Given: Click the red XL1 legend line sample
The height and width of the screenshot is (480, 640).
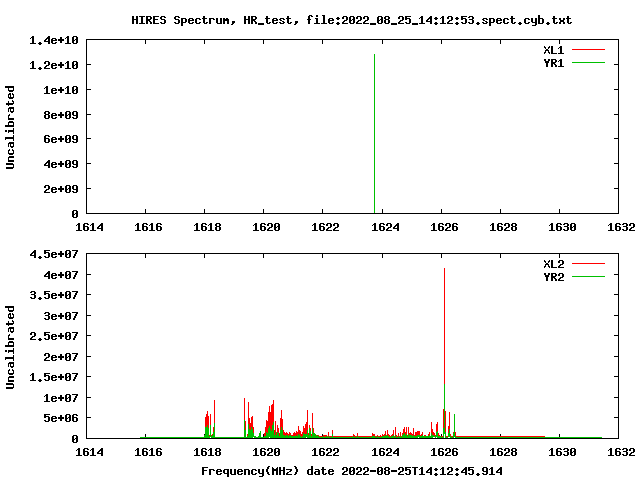Looking at the screenshot, I should 588,50.
